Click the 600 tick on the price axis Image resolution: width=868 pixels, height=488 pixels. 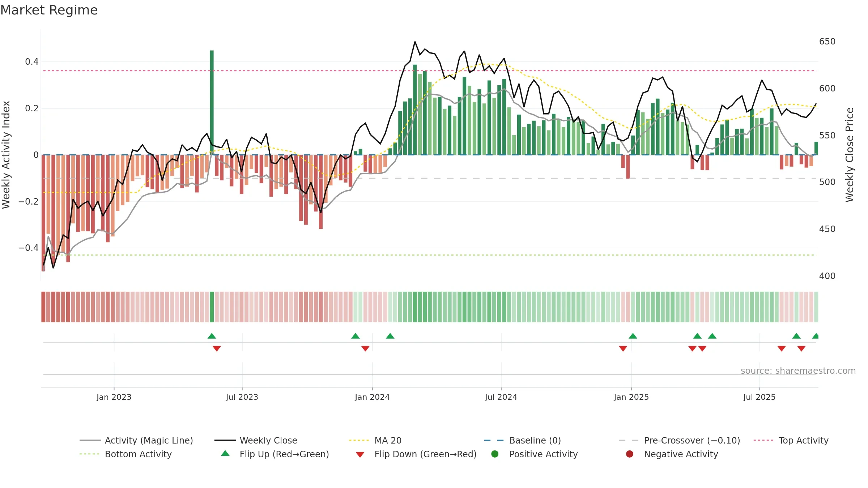(827, 89)
